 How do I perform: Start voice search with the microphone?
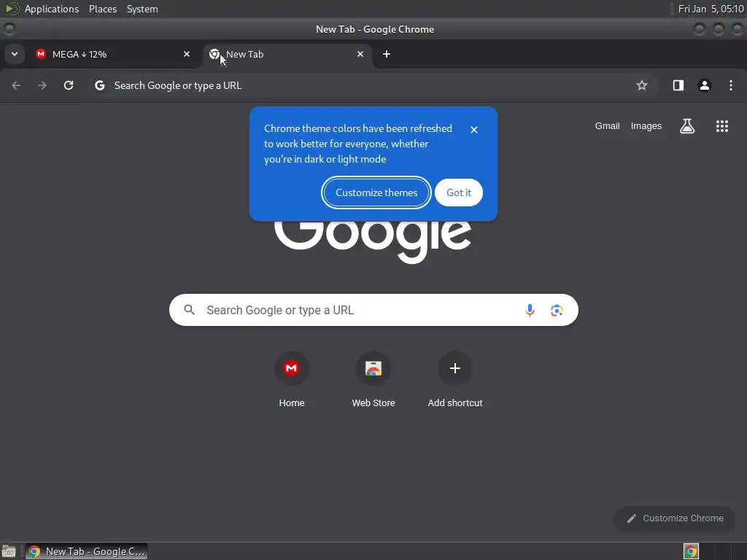pos(530,310)
